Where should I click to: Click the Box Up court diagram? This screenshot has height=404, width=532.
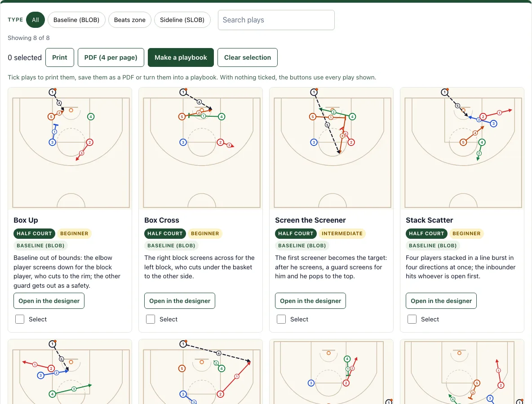click(70, 149)
